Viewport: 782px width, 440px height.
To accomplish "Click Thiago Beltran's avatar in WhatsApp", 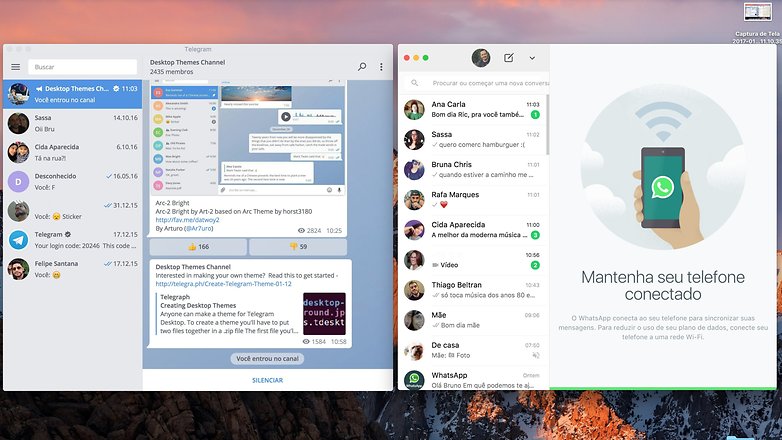I will (x=414, y=290).
